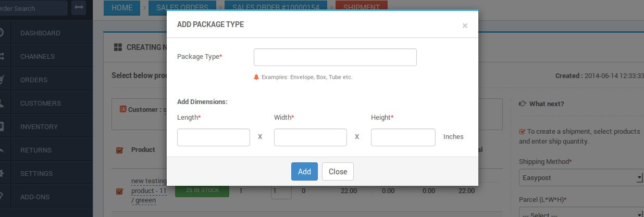Open SALES ORDER #10000154 breadcrumb
This screenshot has height=217, width=644.
[x=276, y=8]
